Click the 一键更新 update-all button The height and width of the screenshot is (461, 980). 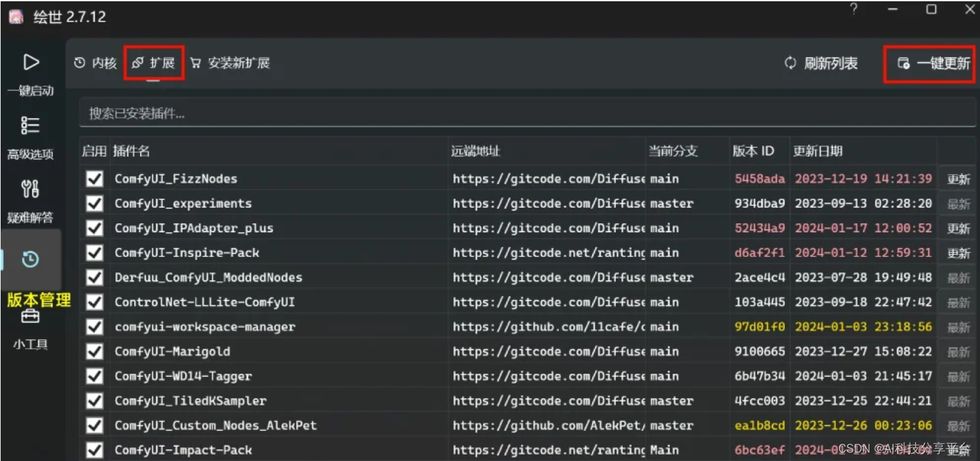tap(933, 63)
